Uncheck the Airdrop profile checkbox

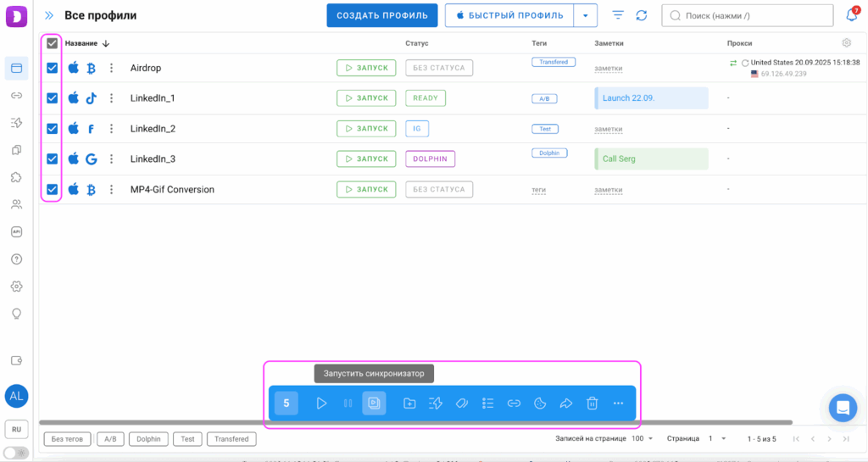[52, 68]
